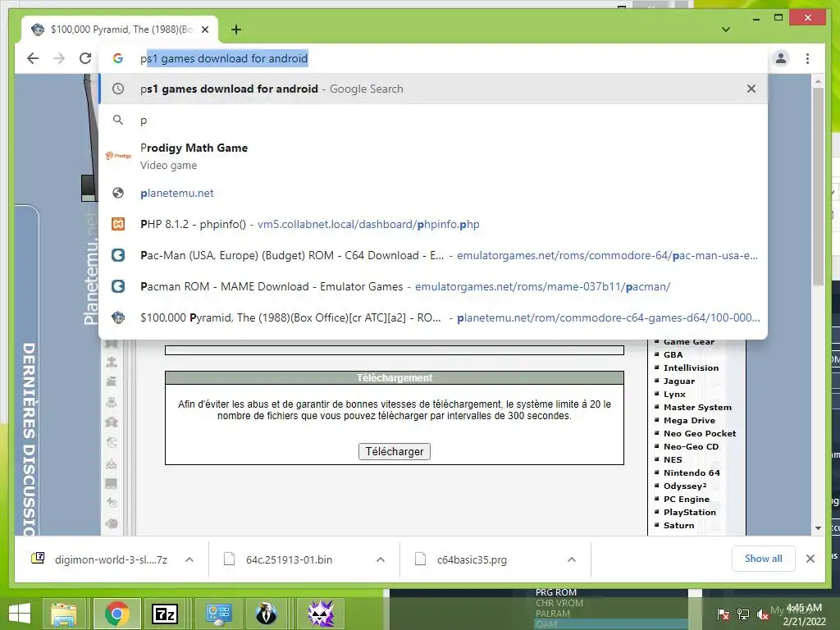Expand options for 64c.251913-01.bin download

click(x=381, y=559)
